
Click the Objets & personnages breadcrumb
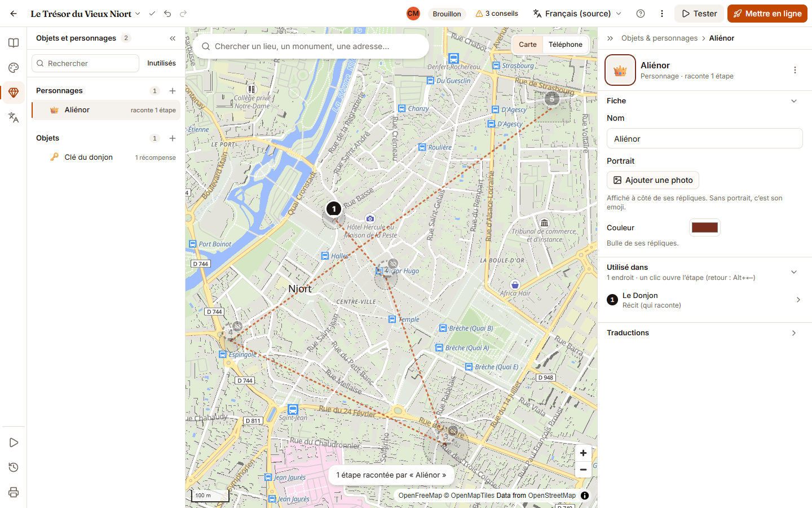[x=659, y=38]
